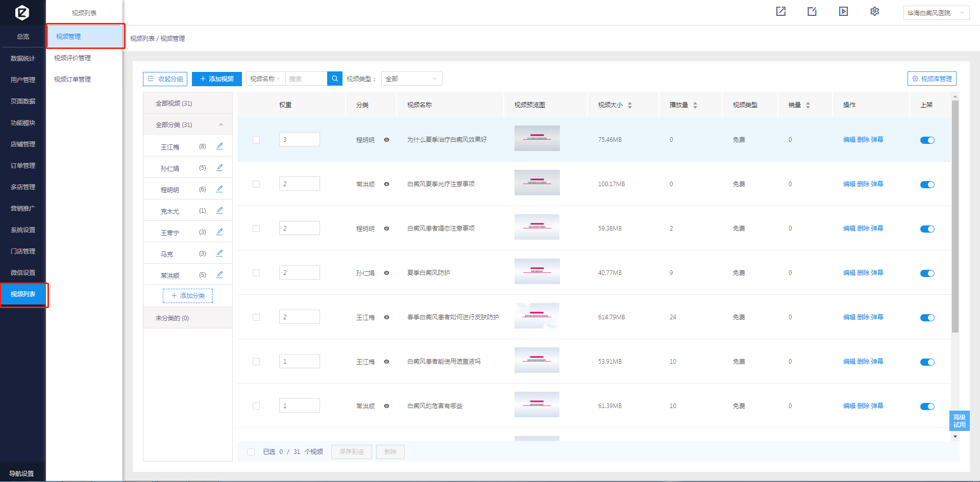Check the checkbox for 夏季白癜风防护 row
The height and width of the screenshot is (482, 980).
pyautogui.click(x=256, y=273)
